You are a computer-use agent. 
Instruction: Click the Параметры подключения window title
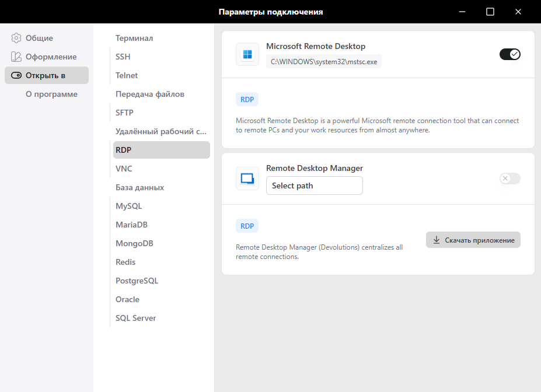click(271, 12)
